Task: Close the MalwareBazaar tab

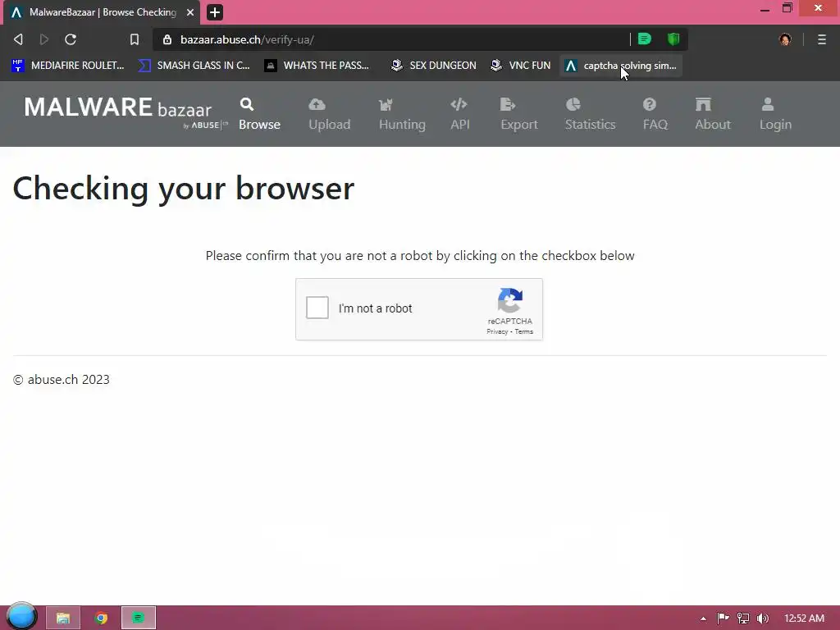Action: [190, 11]
